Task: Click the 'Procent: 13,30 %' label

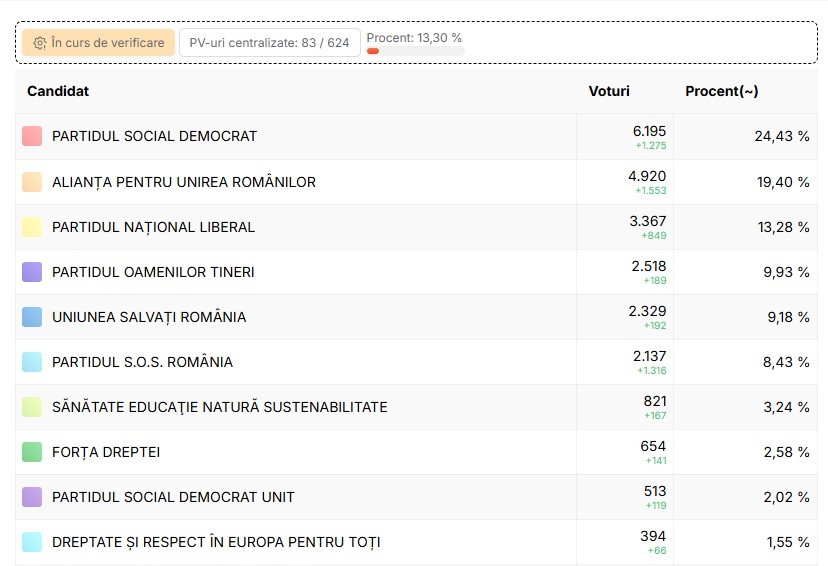Action: (414, 38)
